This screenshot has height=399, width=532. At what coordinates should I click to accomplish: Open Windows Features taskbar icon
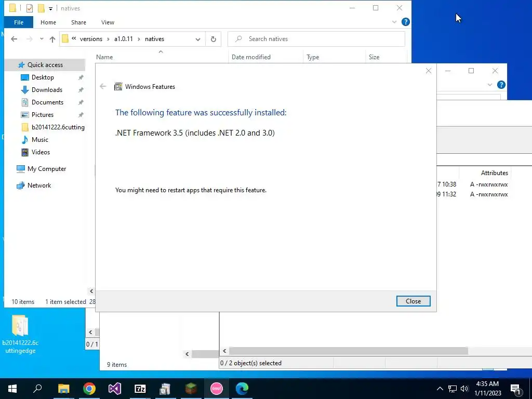click(x=166, y=389)
